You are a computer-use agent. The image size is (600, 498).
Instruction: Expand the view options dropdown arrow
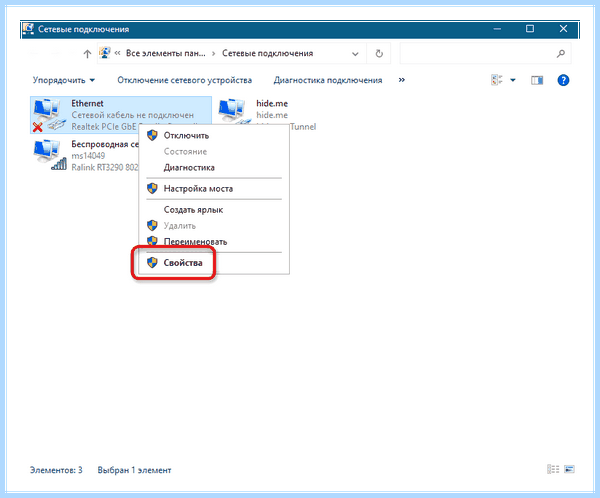click(513, 80)
